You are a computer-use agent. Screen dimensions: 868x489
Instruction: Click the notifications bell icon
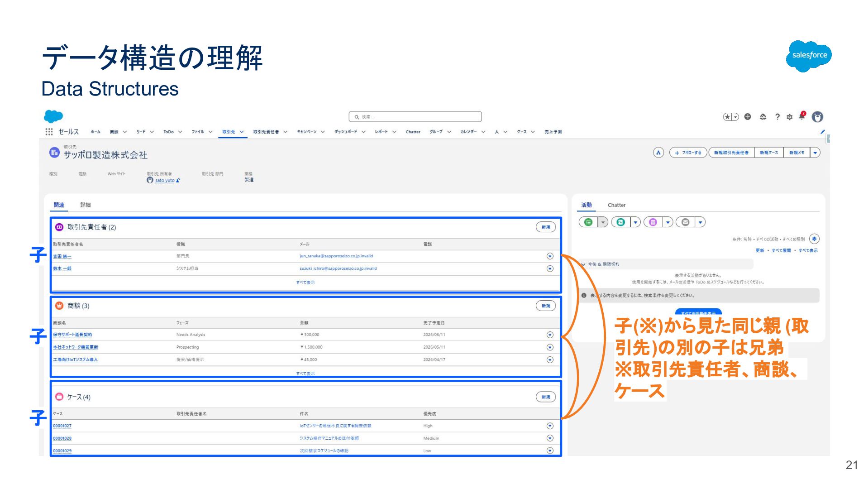pos(801,117)
